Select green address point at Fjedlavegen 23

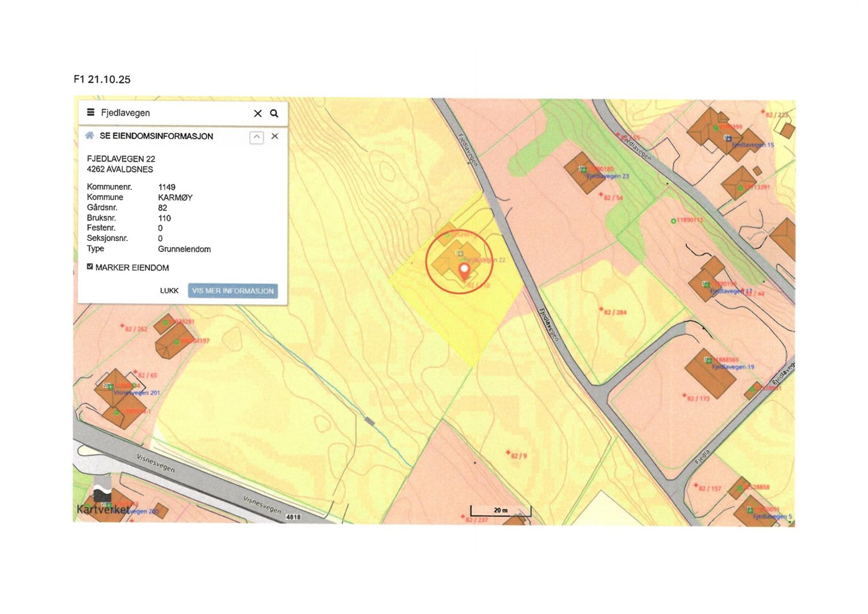click(x=583, y=169)
